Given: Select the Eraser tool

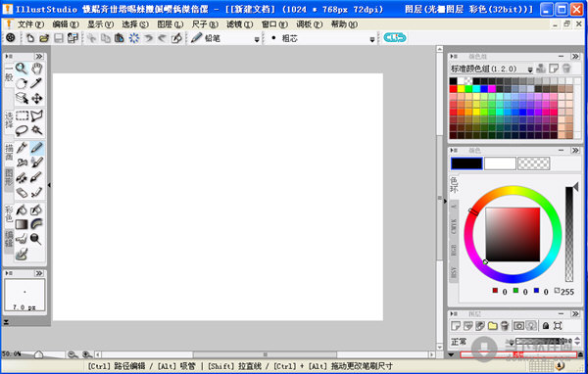Looking at the screenshot, I should click(22, 193).
